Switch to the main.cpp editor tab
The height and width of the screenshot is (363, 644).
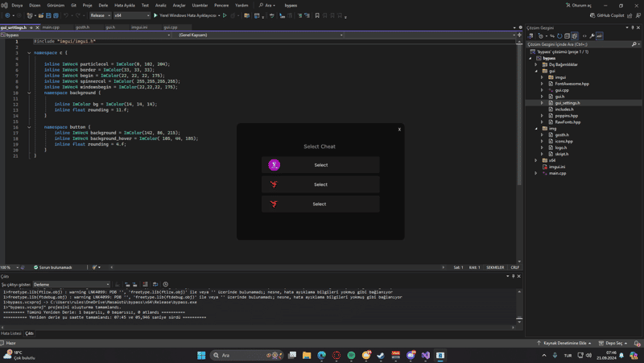(x=51, y=27)
